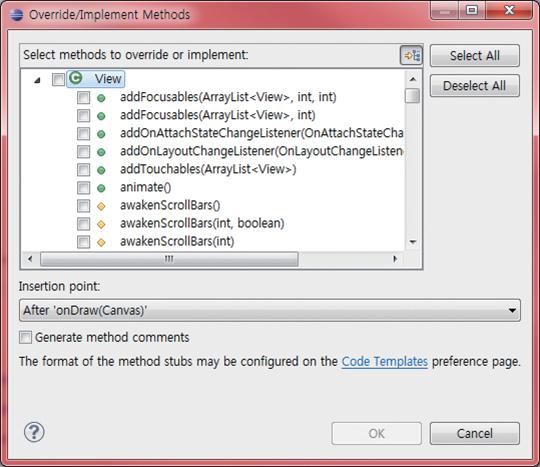Select addFocusables(ArrayList<View>, int, int) text
The width and height of the screenshot is (540, 467).
click(228, 97)
